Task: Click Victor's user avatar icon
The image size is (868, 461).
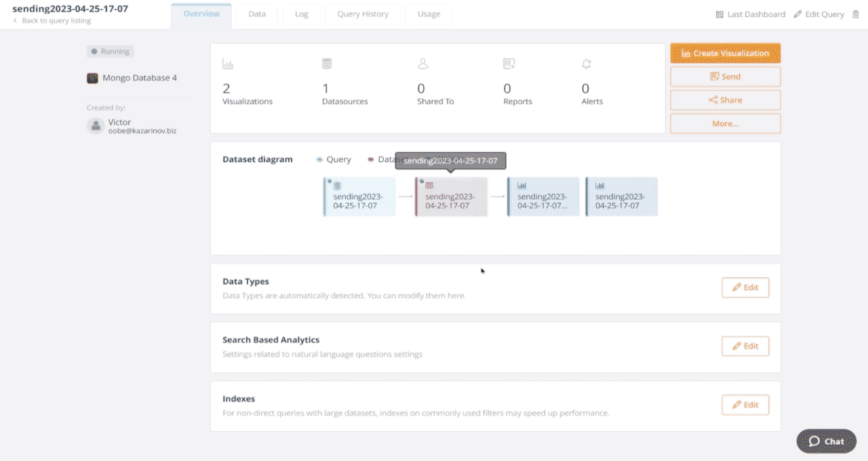Action: tap(96, 125)
